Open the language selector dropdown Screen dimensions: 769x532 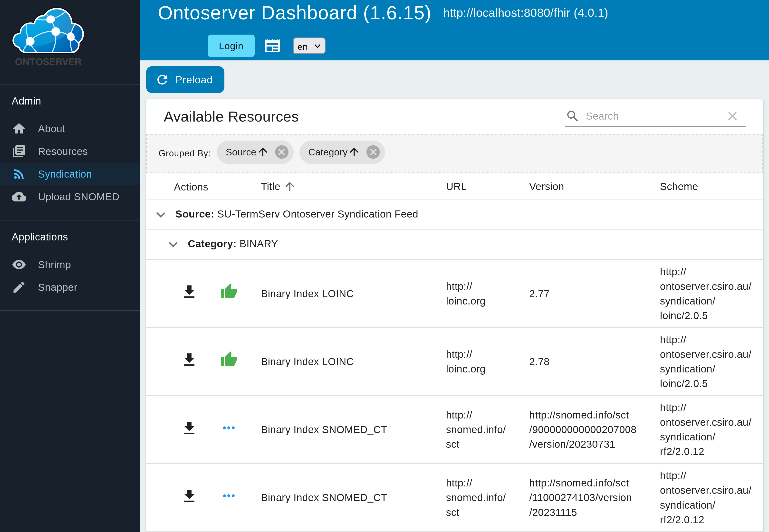(308, 46)
